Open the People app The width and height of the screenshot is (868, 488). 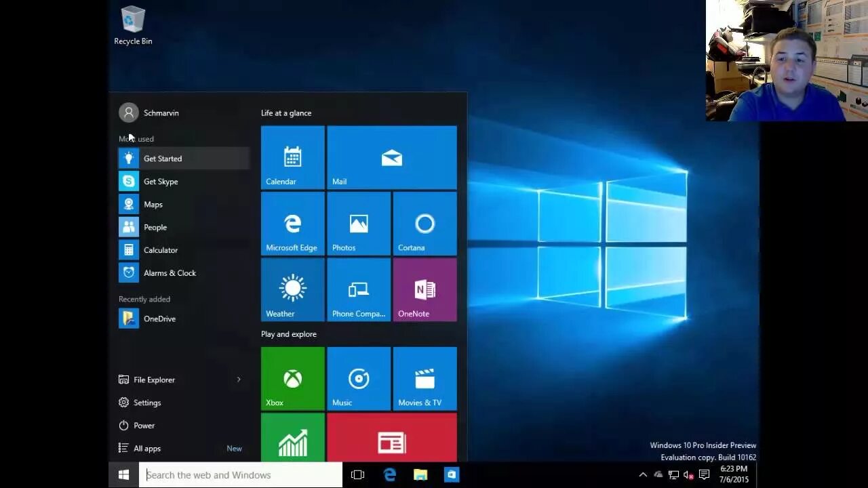[183, 227]
